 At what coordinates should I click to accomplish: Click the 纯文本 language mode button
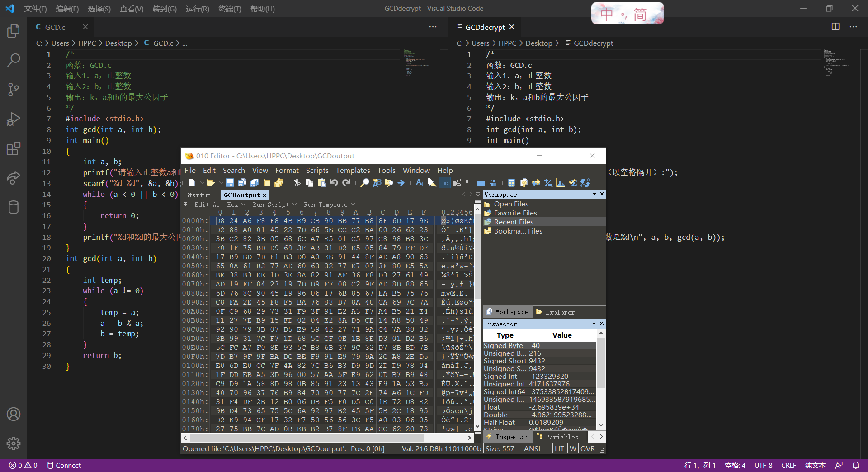coord(816,465)
